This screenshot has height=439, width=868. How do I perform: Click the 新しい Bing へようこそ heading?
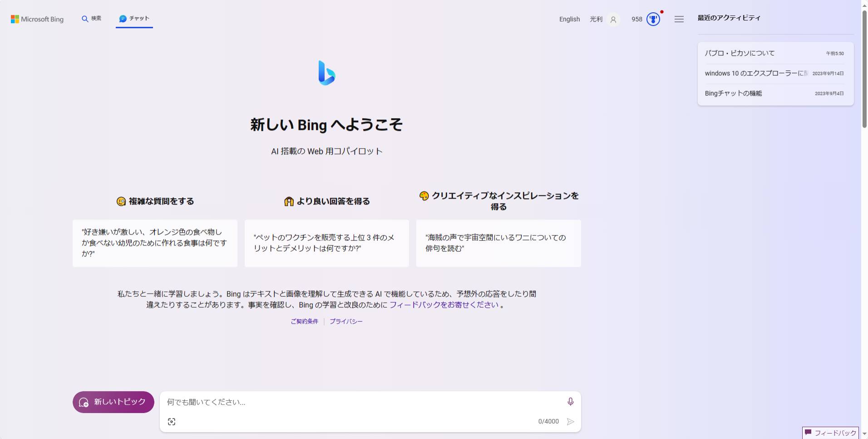click(x=326, y=125)
